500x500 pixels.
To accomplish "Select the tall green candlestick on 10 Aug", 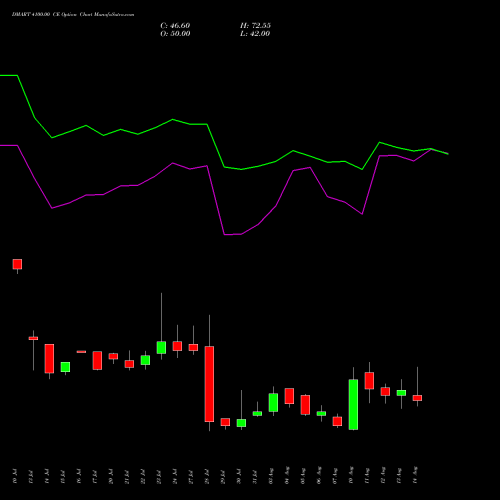I will coord(353,405).
